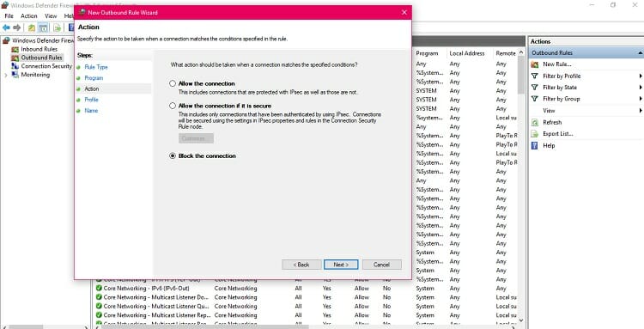
Task: Click the Monitoring tree icon
Action: [15, 75]
